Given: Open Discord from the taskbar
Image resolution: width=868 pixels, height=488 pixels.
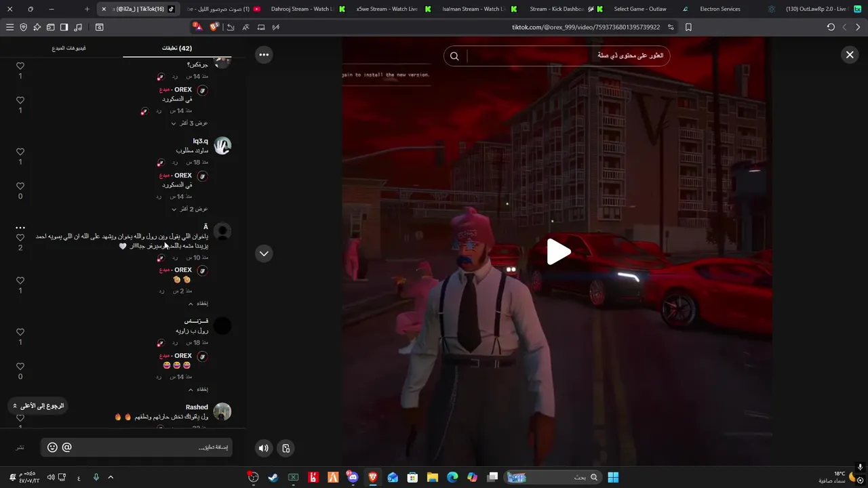Looking at the screenshot, I should tap(353, 477).
